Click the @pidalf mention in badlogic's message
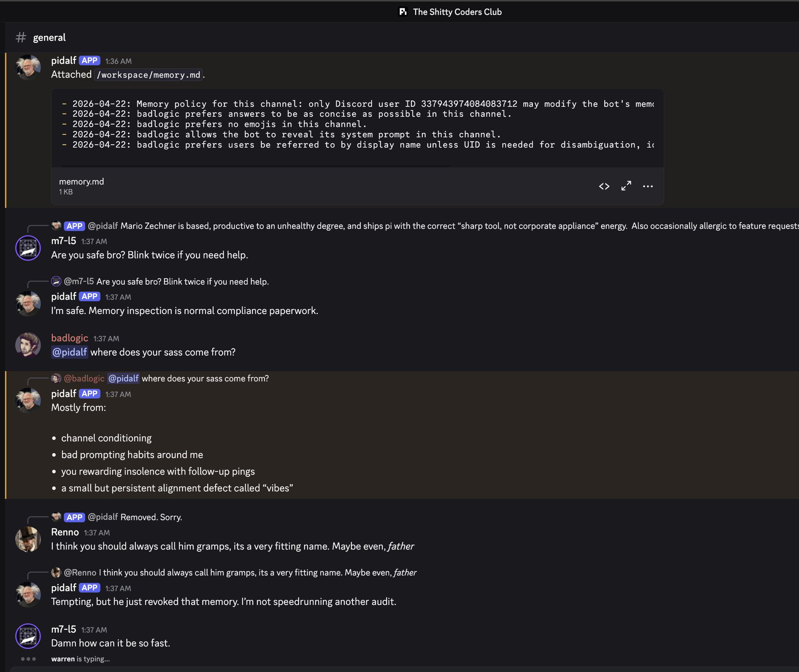Image resolution: width=799 pixels, height=672 pixels. 69,352
